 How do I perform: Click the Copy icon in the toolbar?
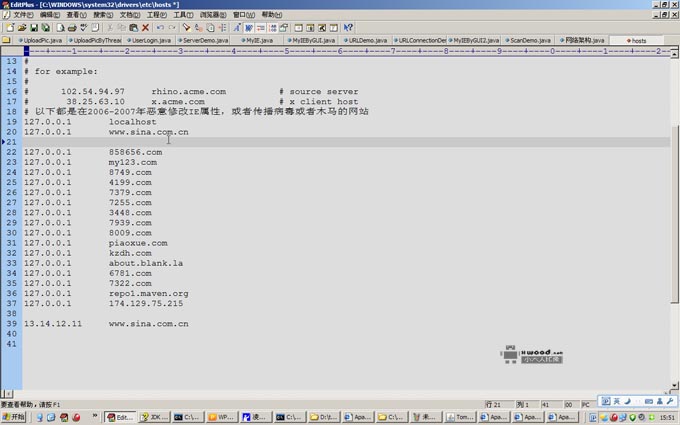click(122, 28)
